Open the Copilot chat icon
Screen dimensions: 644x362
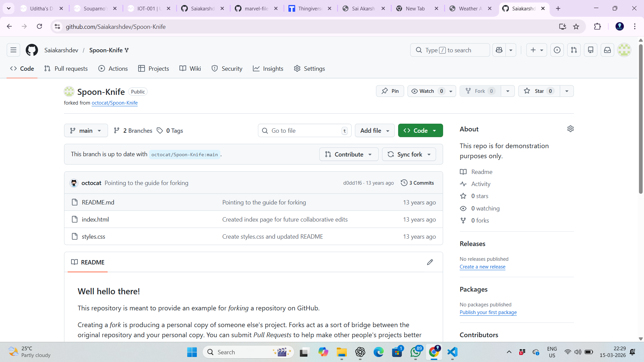pos(499,50)
